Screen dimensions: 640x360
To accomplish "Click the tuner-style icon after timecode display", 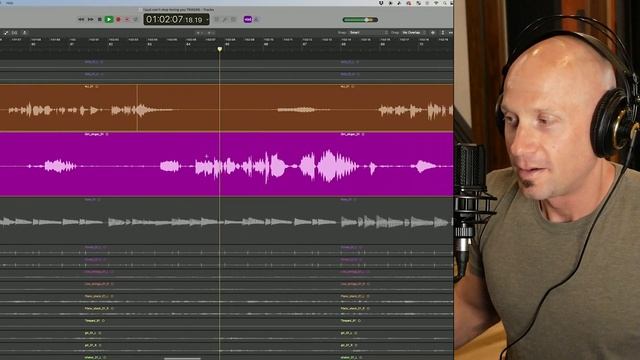I will pos(225,19).
